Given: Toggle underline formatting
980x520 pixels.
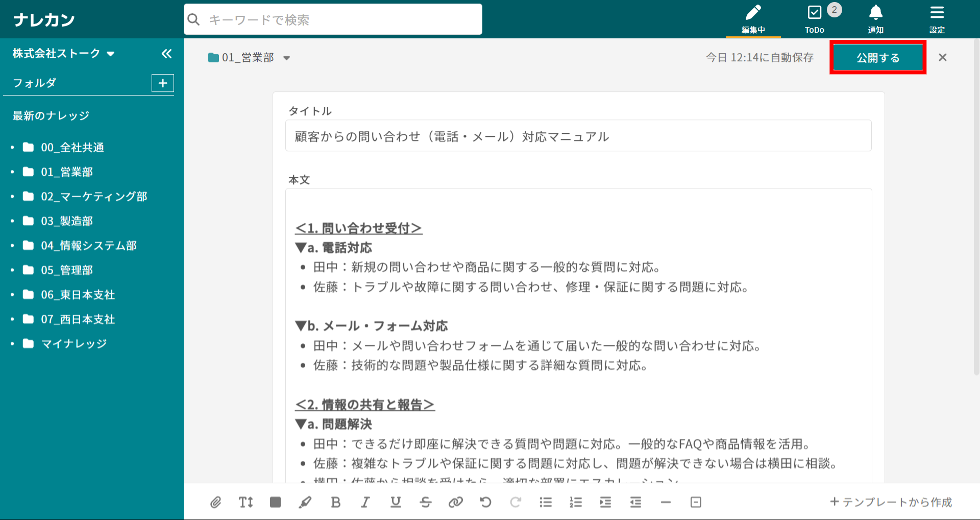Looking at the screenshot, I should click(x=396, y=503).
